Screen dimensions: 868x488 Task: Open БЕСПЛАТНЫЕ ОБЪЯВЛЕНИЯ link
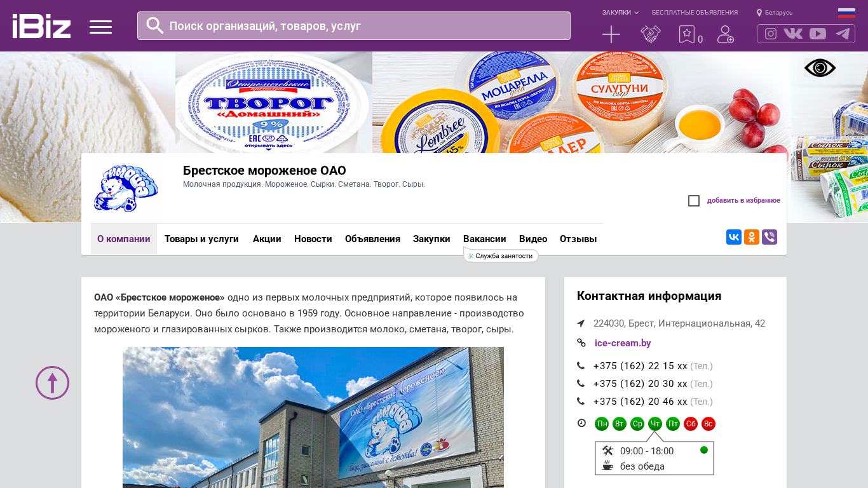pos(695,13)
